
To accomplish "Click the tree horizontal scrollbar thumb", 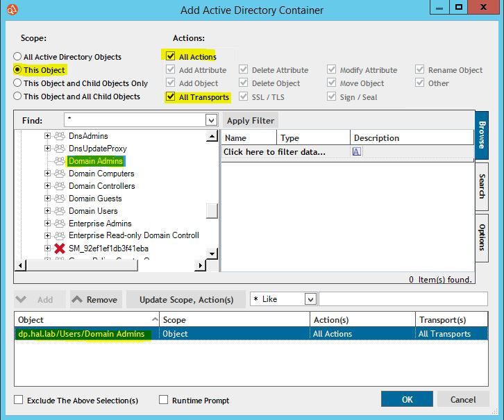I will 83,265.
